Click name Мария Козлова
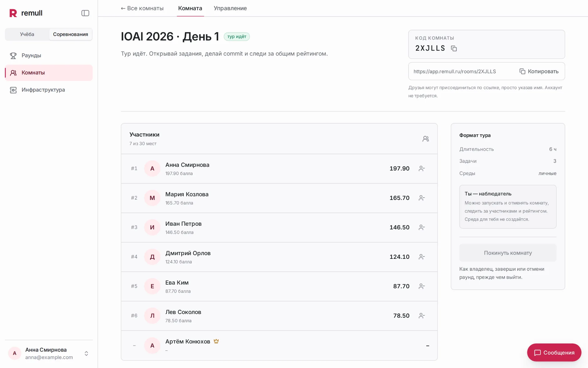Viewport: 588px width, 368px height. click(x=187, y=194)
